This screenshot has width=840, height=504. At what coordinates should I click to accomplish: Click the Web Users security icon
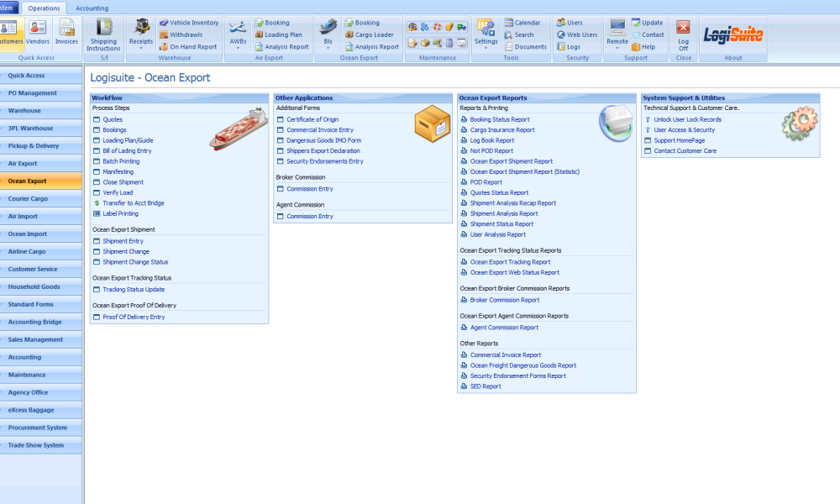(x=576, y=35)
